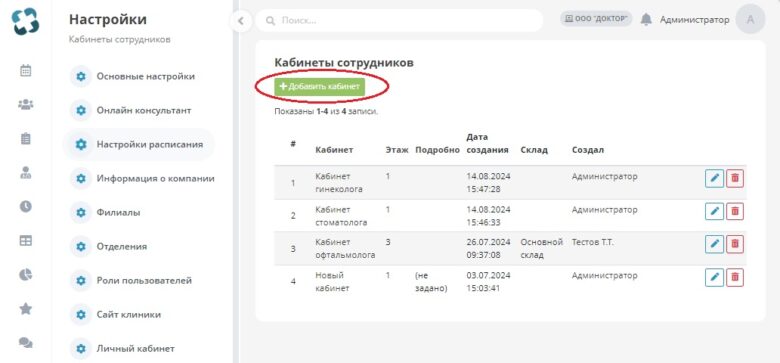Click the Тестов Т.Т. creator cell
The height and width of the screenshot is (363, 780).
pos(593,242)
